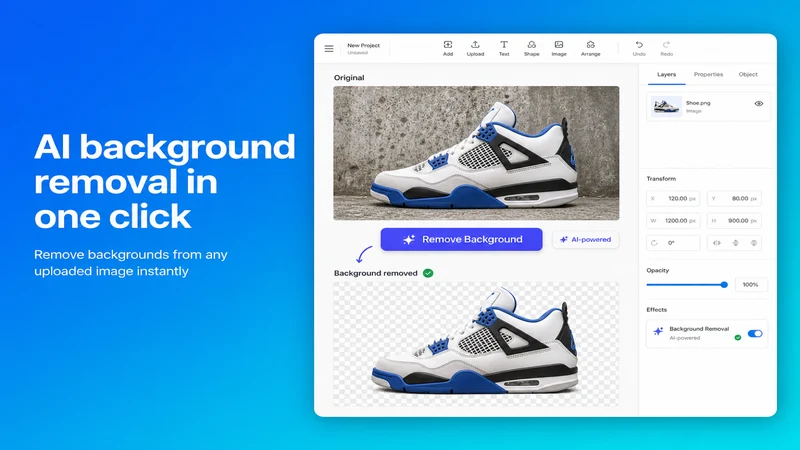Click the background-removed shoe preview
800x450 pixels.
tap(476, 344)
